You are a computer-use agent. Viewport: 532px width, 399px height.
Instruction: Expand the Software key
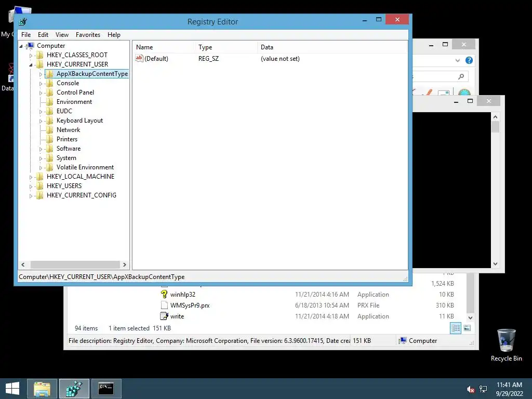point(41,149)
